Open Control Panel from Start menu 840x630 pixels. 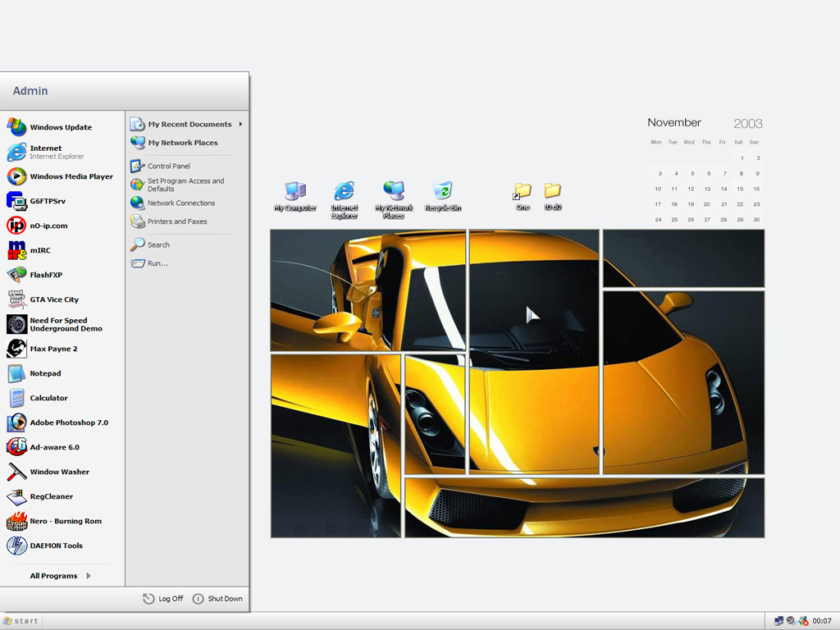[x=168, y=166]
